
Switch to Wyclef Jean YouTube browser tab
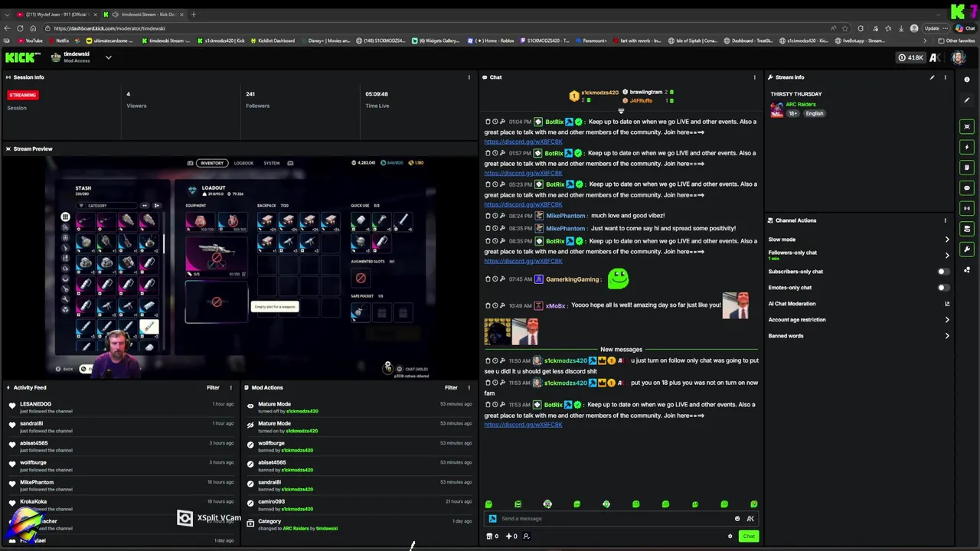[56, 15]
